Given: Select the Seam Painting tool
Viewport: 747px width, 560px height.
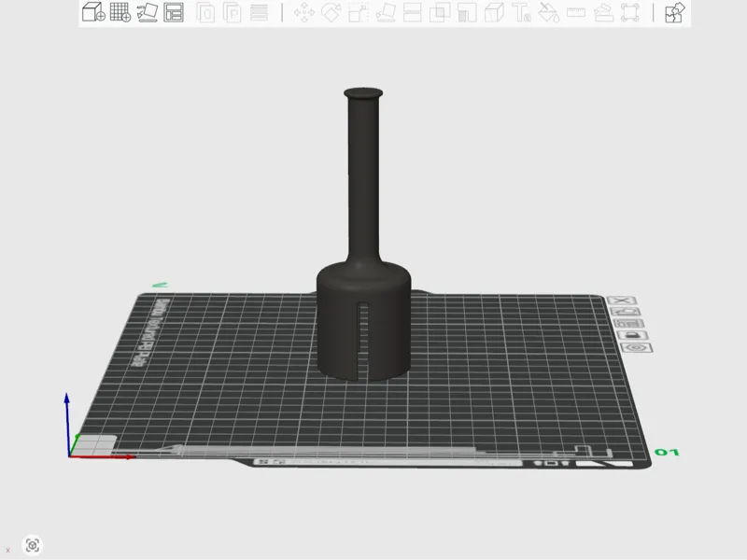Looking at the screenshot, I should [494, 13].
